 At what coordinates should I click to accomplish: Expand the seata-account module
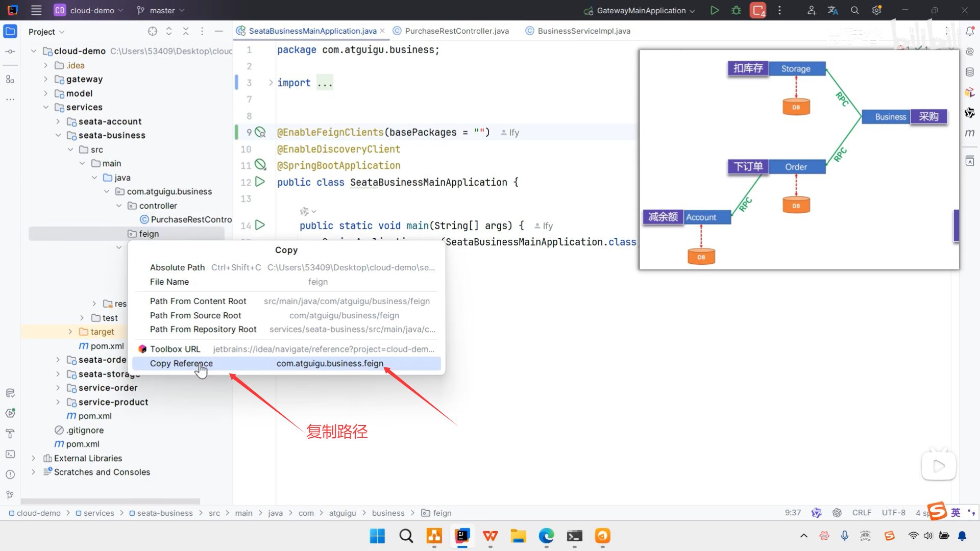pyautogui.click(x=58, y=121)
